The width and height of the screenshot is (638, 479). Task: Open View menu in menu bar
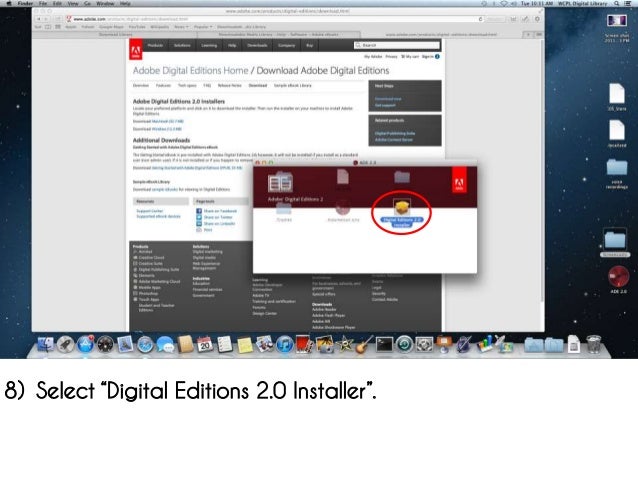[x=73, y=3]
